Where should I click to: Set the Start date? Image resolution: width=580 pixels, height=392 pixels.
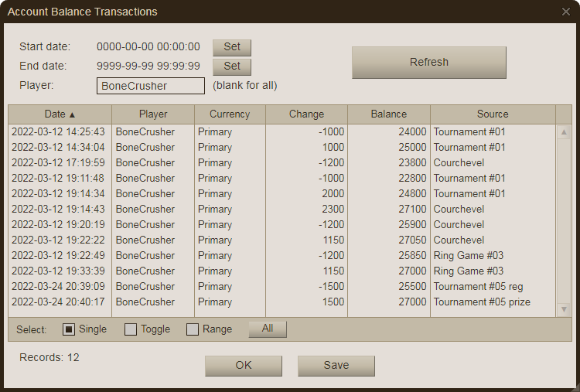tap(232, 47)
